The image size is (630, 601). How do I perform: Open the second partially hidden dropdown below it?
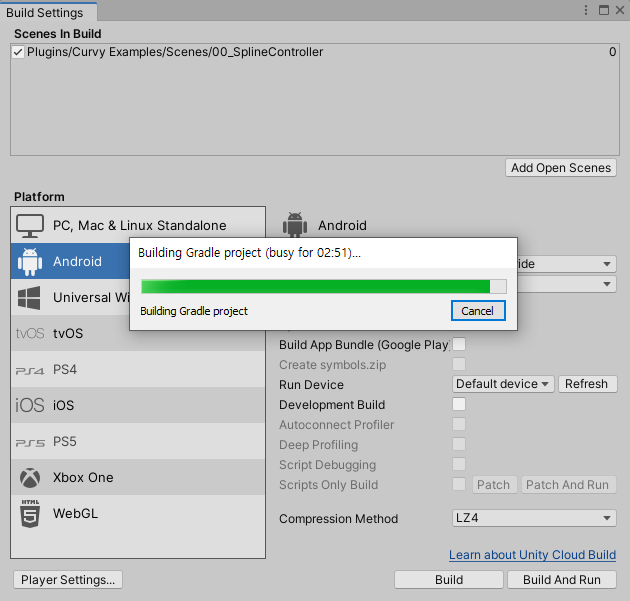click(567, 284)
